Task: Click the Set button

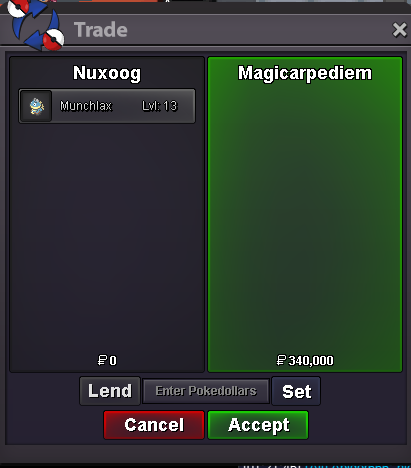Action: click(296, 391)
